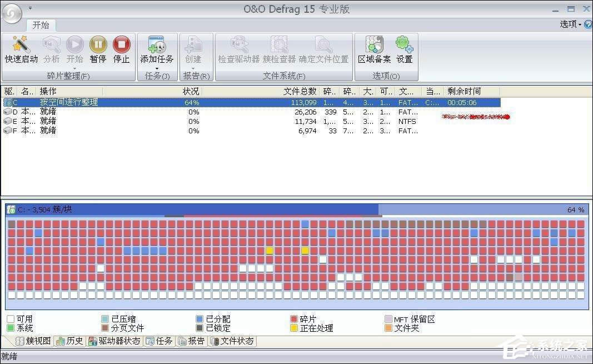Stop defragmentation with 停止 button

point(121,45)
